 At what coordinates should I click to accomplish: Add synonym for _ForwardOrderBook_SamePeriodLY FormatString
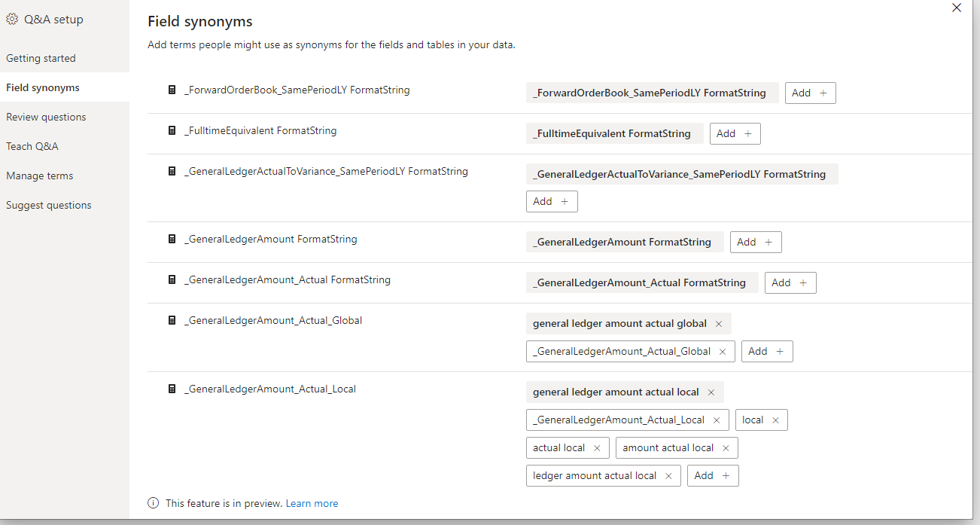[811, 93]
